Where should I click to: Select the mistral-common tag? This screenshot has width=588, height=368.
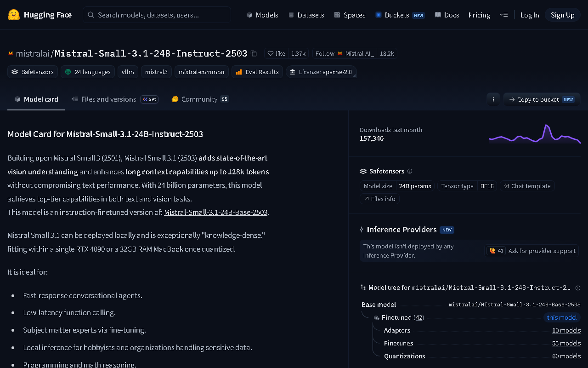(201, 72)
